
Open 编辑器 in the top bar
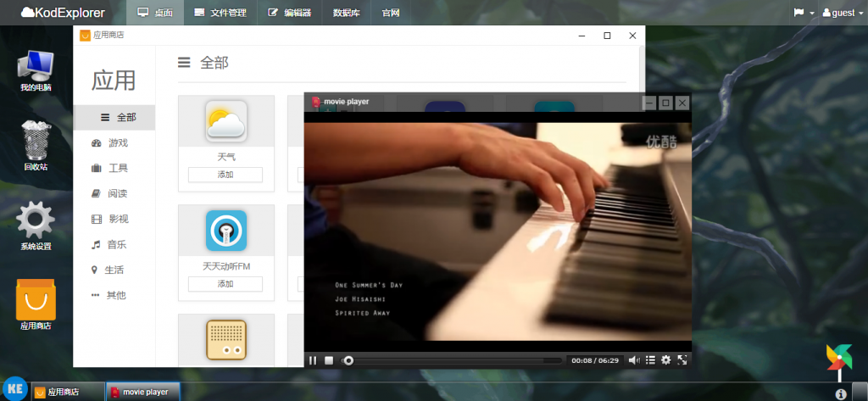coord(290,13)
